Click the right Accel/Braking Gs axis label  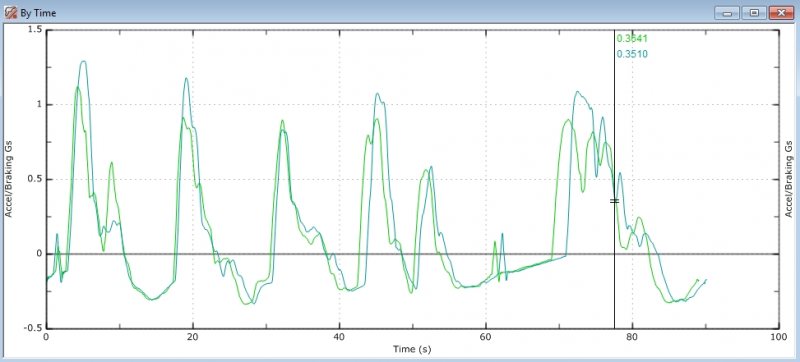tap(789, 178)
